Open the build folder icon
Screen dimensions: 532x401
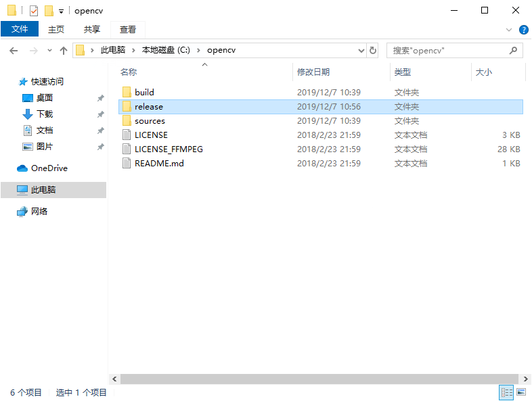(x=127, y=92)
